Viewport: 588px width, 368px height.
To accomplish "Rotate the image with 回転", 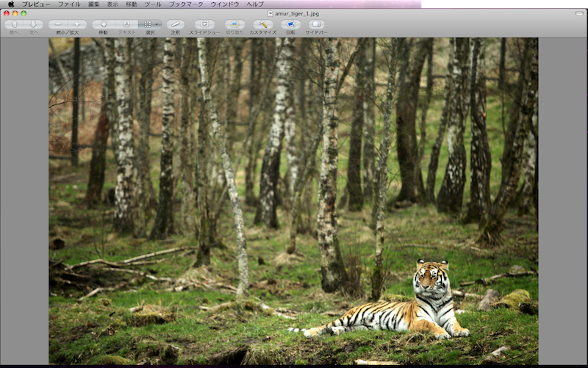I will [x=290, y=24].
